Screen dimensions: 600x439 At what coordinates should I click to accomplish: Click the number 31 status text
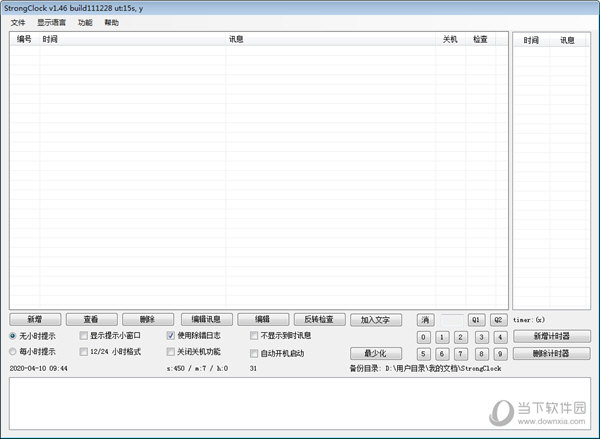[253, 368]
